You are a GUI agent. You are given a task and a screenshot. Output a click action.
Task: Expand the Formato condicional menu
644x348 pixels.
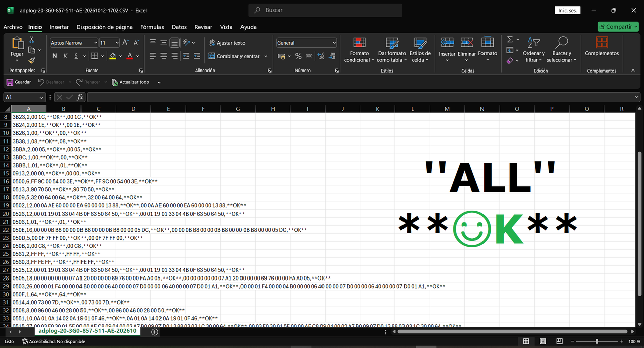point(359,50)
